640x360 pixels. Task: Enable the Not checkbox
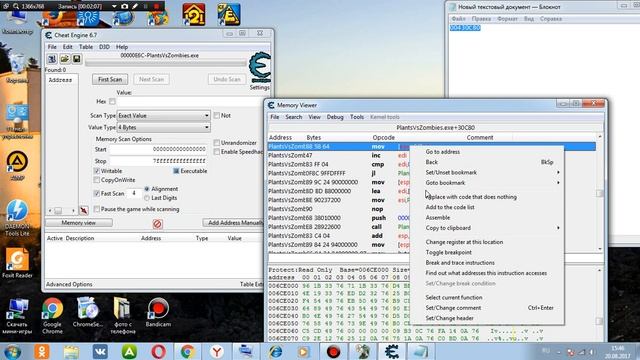point(217,116)
